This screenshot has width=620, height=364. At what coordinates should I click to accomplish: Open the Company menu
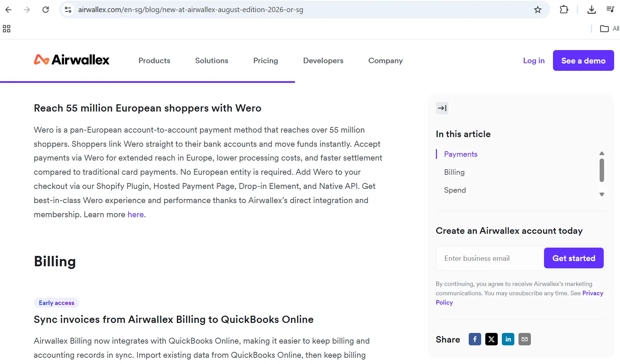[x=385, y=60]
